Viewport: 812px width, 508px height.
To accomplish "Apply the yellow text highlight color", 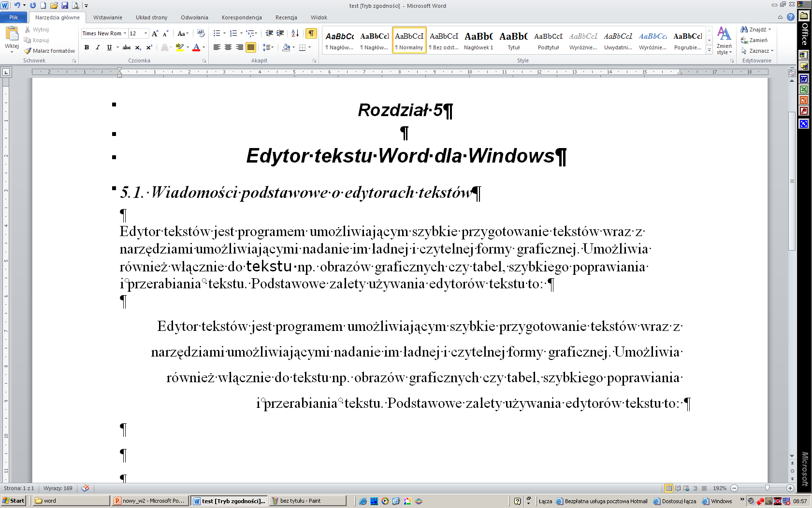I will 179,47.
